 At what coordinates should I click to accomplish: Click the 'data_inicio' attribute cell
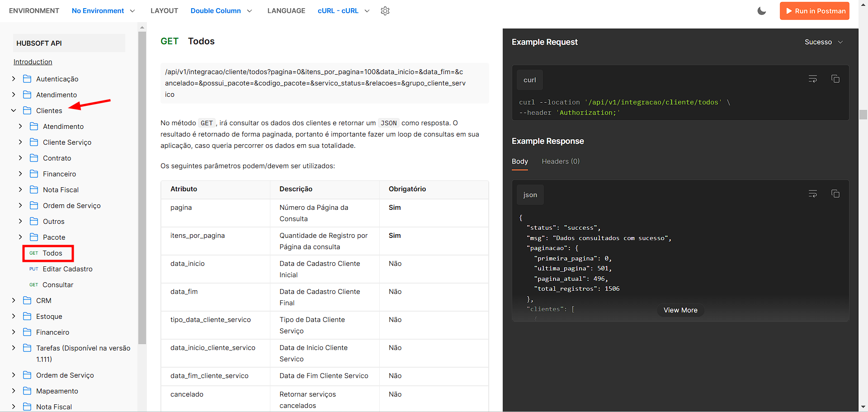click(215, 269)
